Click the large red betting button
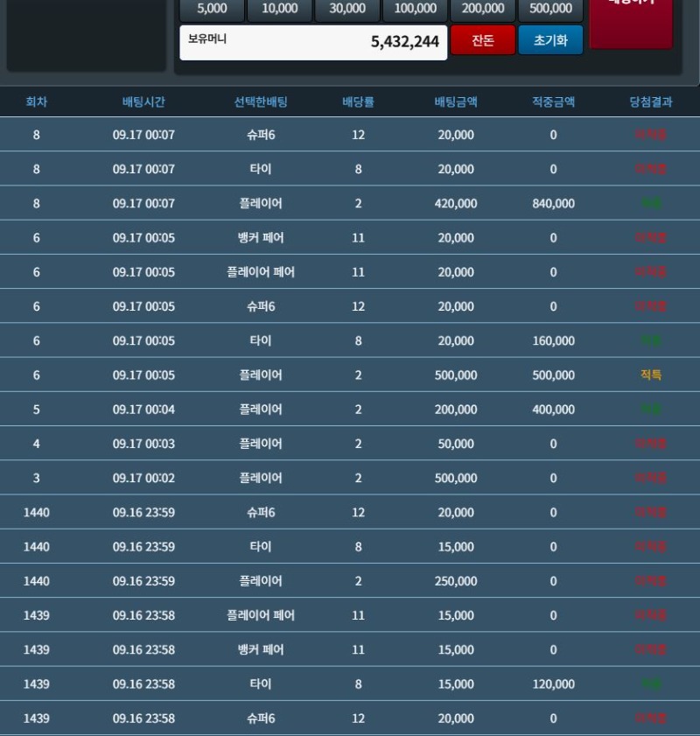This screenshot has height=736, width=700. pos(631,23)
